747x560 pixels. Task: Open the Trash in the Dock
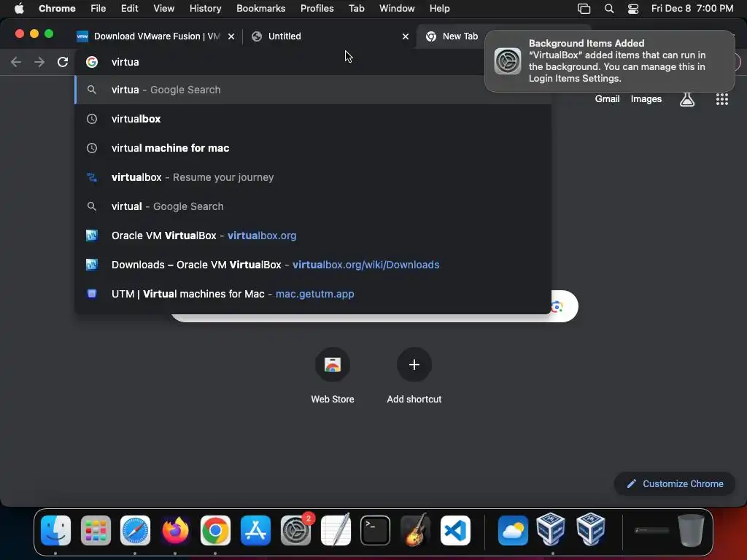point(691,530)
